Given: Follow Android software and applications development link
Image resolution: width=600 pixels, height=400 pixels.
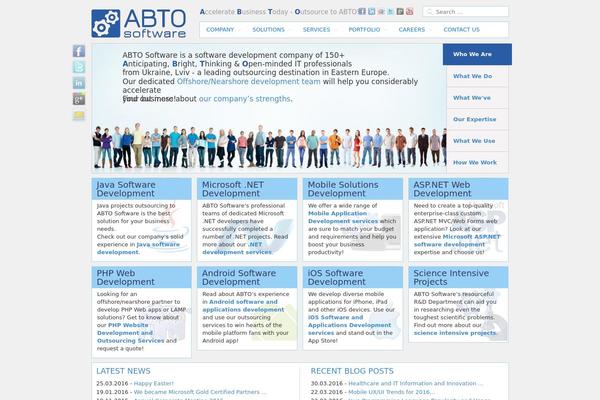Looking at the screenshot, I should [x=243, y=305].
